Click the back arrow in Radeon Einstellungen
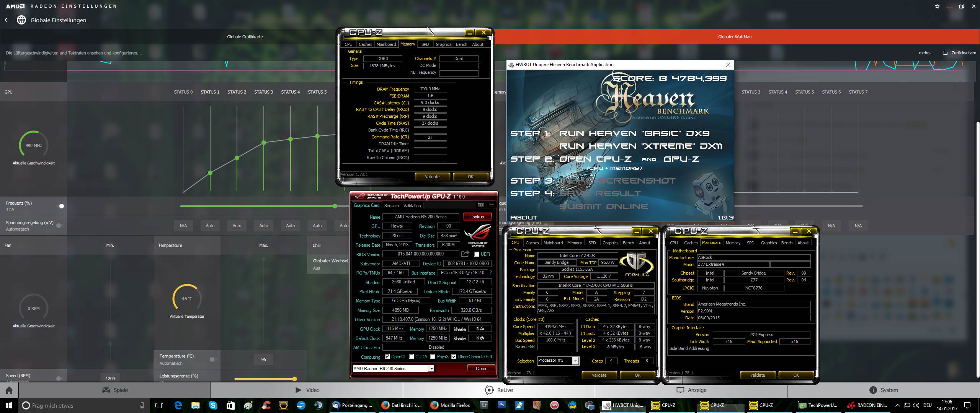Screen dimensions: 980x413 tap(6, 20)
